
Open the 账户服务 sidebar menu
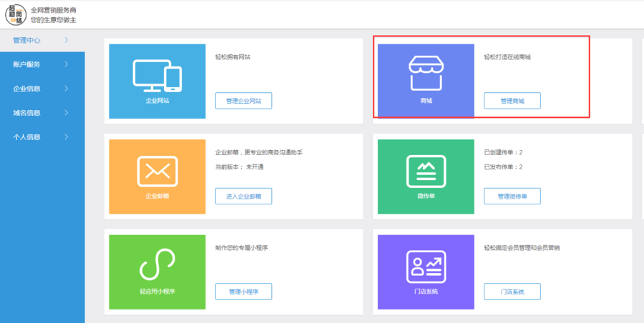(27, 64)
